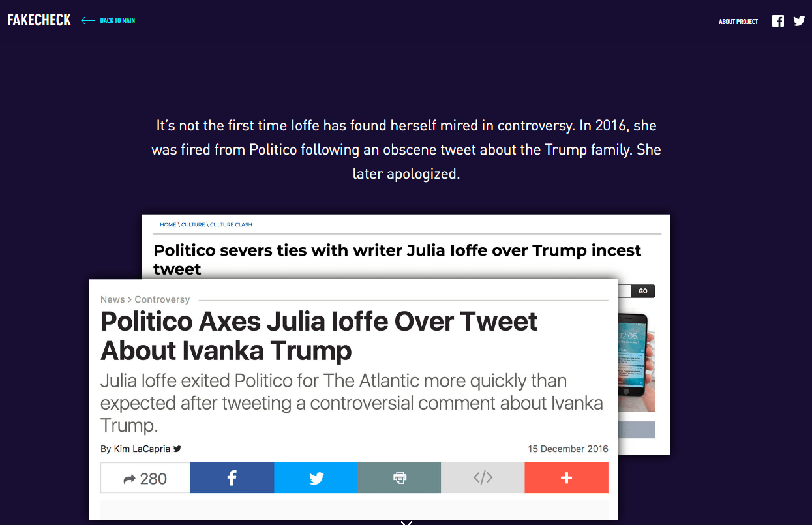The image size is (812, 525).
Task: Share article via the blue Facebook share button
Action: click(232, 478)
